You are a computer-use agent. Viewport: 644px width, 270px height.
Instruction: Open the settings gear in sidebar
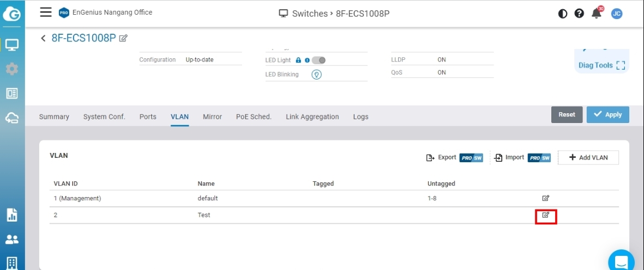click(x=11, y=69)
